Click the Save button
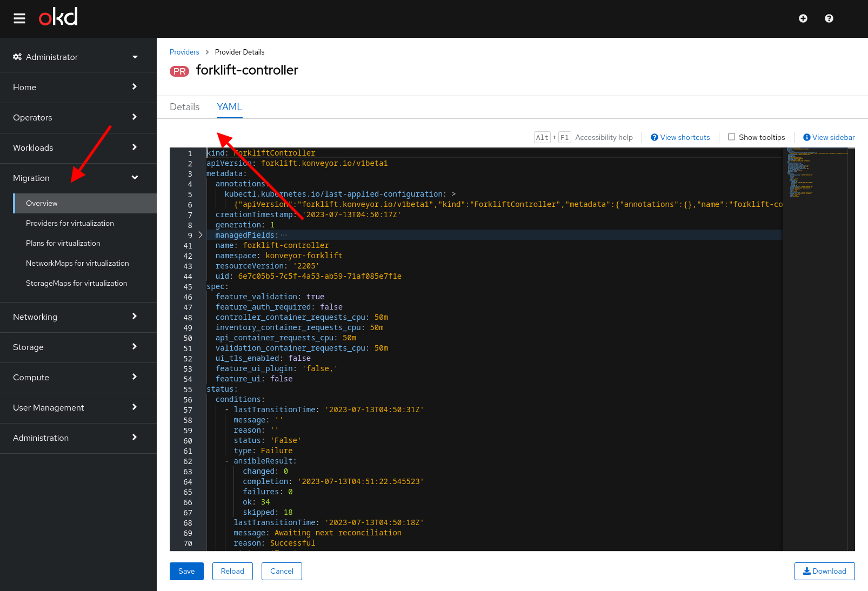 pos(186,571)
